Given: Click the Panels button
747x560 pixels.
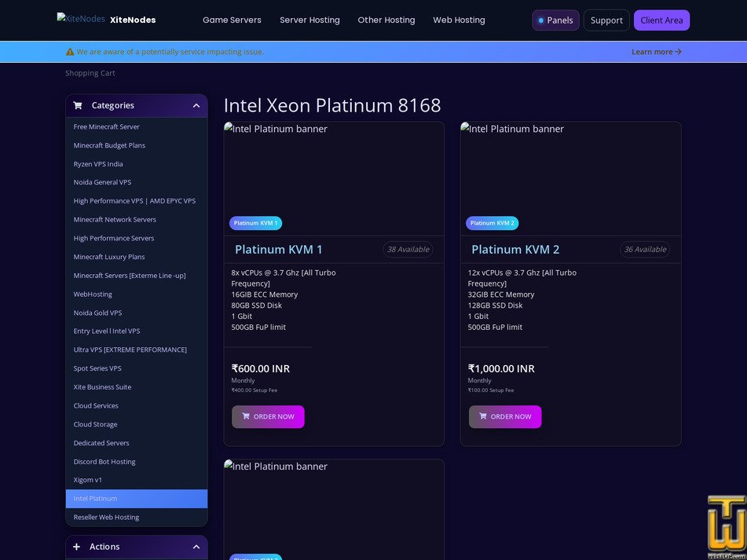Looking at the screenshot, I should (555, 20).
